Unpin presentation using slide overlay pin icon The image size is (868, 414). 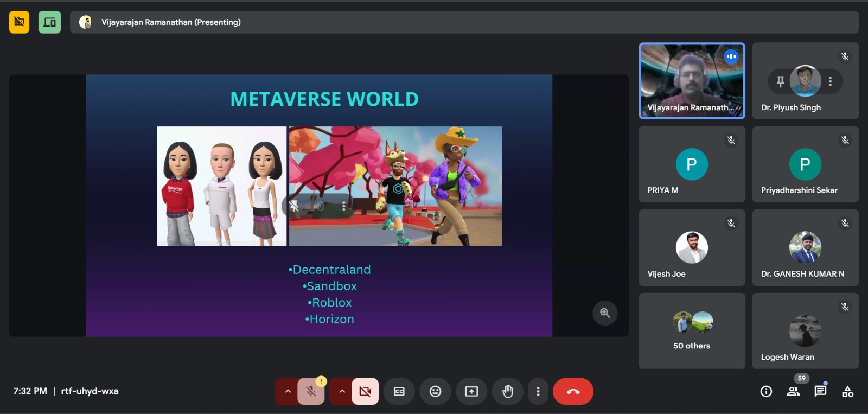click(x=294, y=206)
